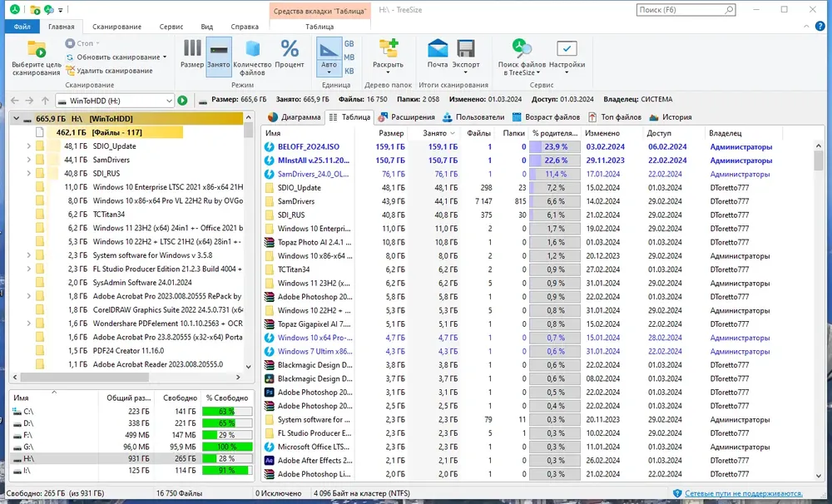Select 'Количество файлов' mode icon

[x=252, y=49]
